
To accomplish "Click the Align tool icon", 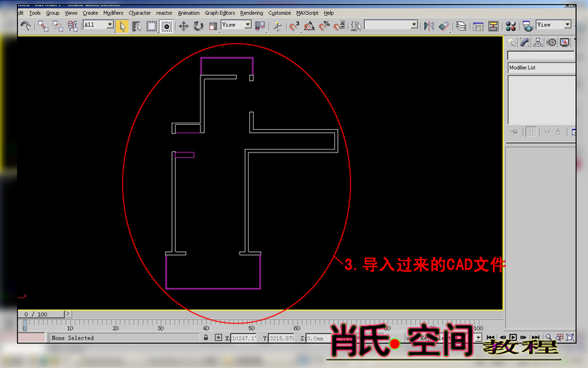I will point(443,26).
